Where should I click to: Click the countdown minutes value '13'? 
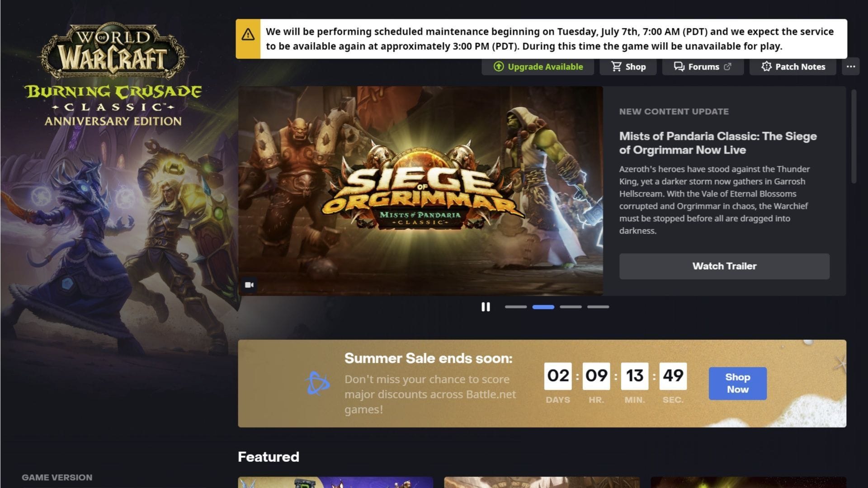pos(635,376)
